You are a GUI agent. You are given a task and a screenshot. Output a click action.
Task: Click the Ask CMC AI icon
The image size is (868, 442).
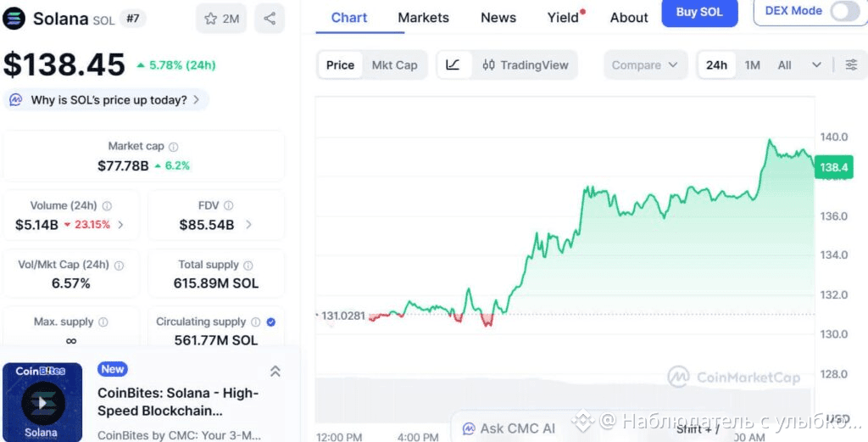tap(469, 428)
